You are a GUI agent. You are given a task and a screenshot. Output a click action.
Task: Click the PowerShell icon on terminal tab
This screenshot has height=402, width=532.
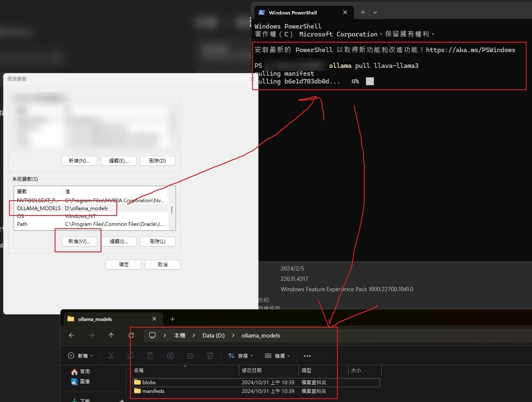(x=262, y=12)
